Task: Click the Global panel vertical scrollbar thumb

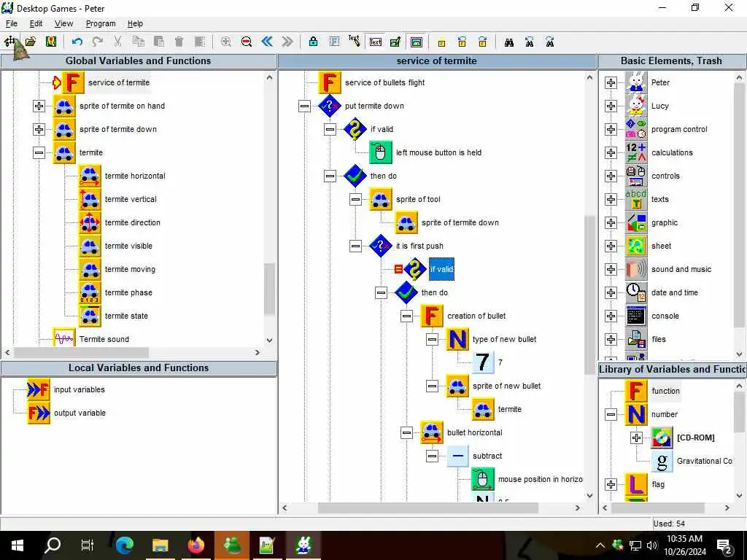Action: (270, 289)
